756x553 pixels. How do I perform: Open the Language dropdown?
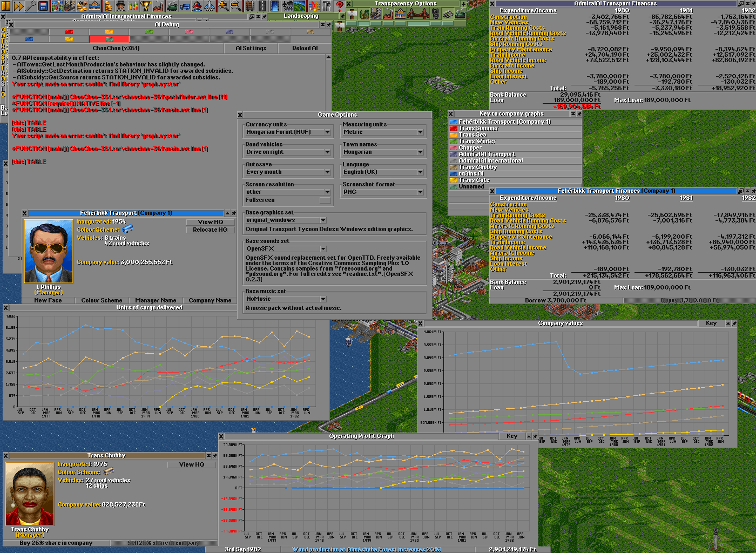click(x=383, y=172)
